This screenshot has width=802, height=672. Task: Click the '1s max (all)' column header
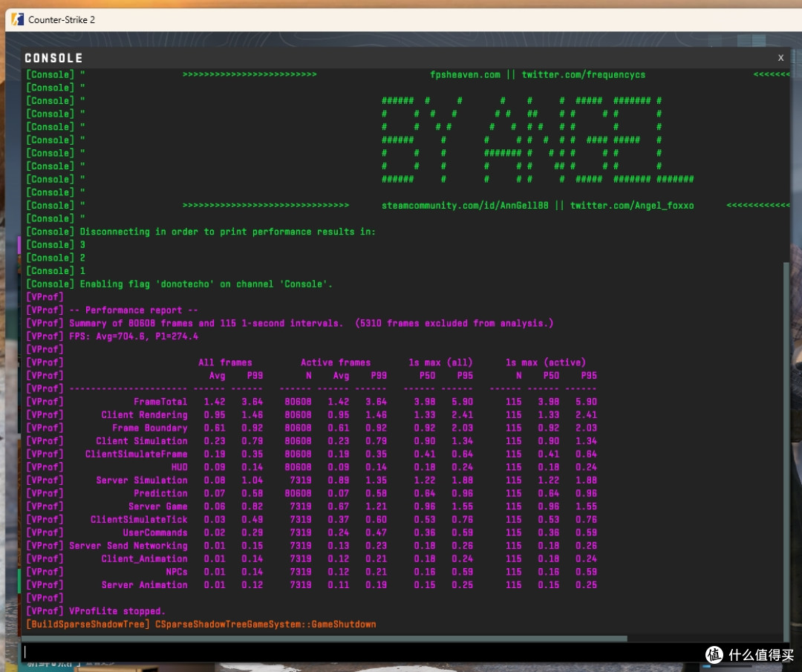pyautogui.click(x=440, y=362)
